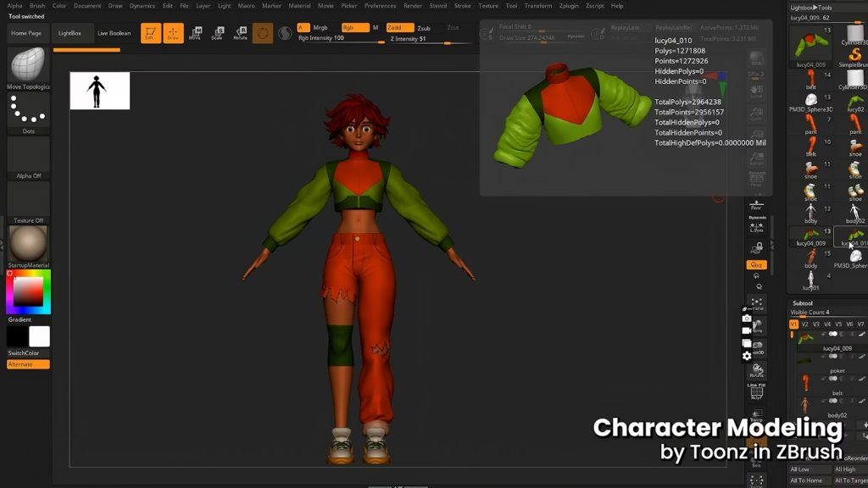Viewport: 868px width, 488px height.
Task: Switch to the V2 visibility tab
Action: coord(804,324)
